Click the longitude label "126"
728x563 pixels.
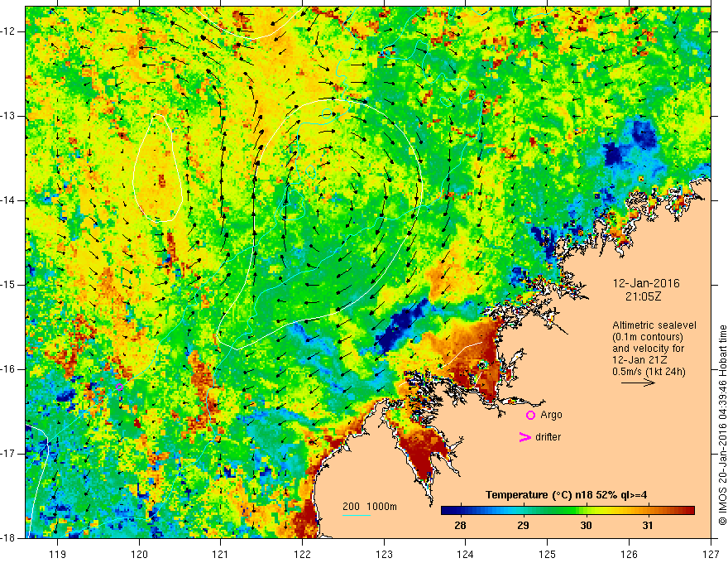point(629,554)
